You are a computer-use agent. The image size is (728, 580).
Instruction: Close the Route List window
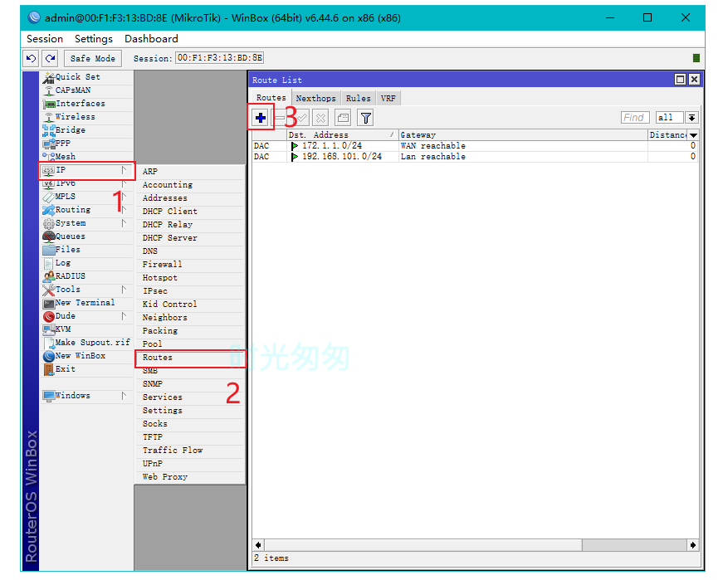(x=694, y=80)
